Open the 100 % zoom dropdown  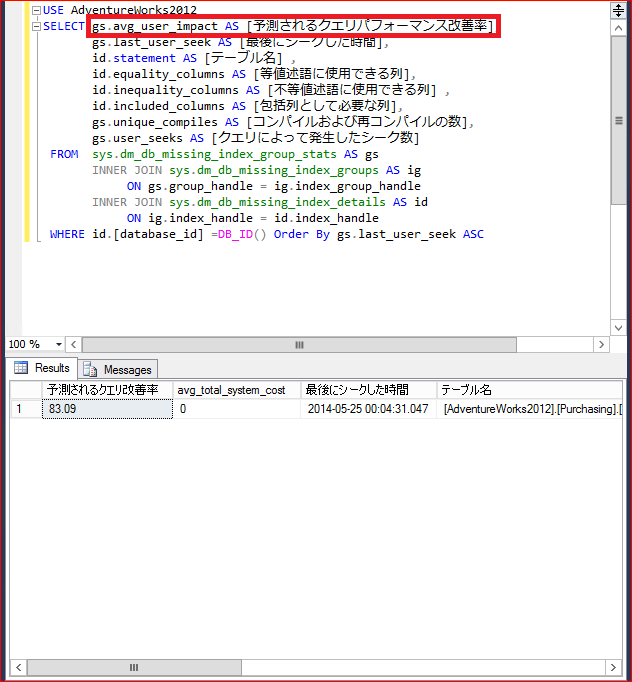[x=58, y=344]
